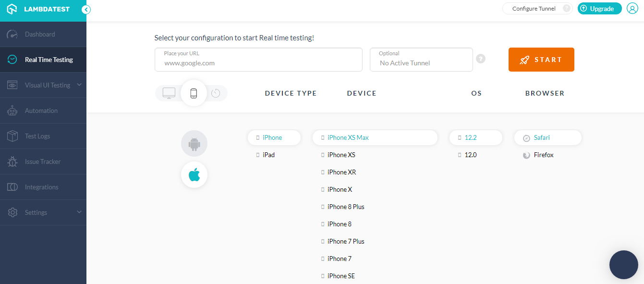644x284 pixels.
Task: Collapse the LambdaTest sidebar
Action: pos(86,9)
